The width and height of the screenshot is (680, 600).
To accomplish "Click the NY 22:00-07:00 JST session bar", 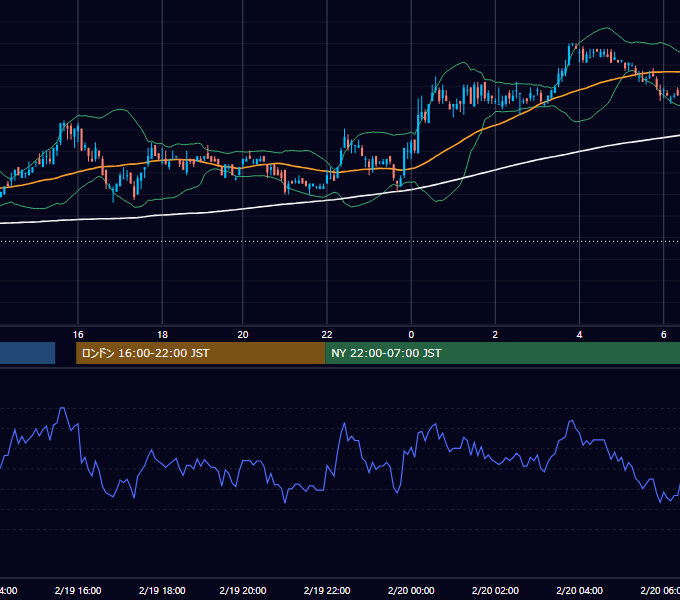I will [502, 353].
